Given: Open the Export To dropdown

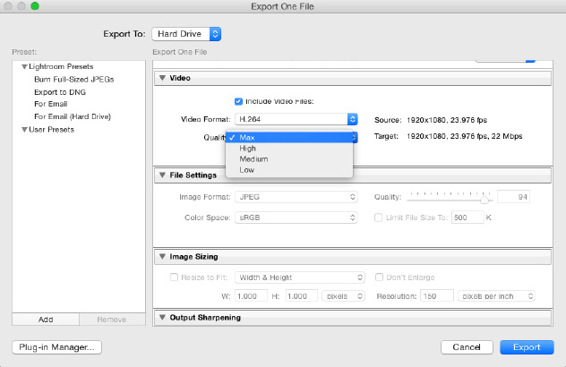Looking at the screenshot, I should coord(186,34).
